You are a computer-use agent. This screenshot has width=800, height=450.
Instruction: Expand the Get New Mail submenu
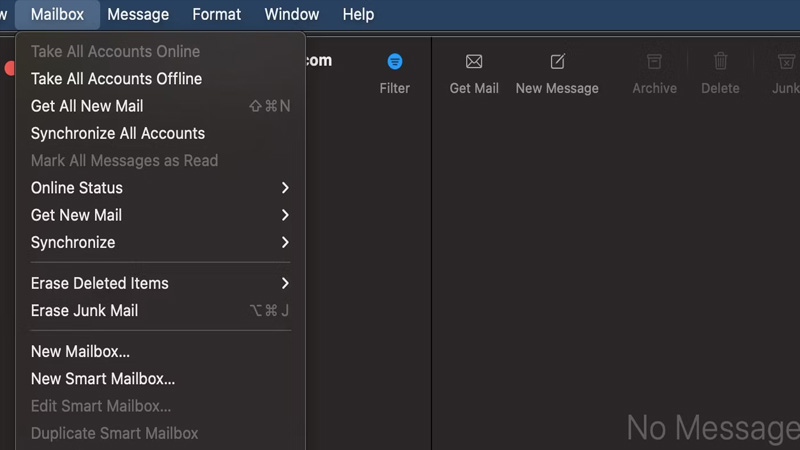tap(285, 215)
